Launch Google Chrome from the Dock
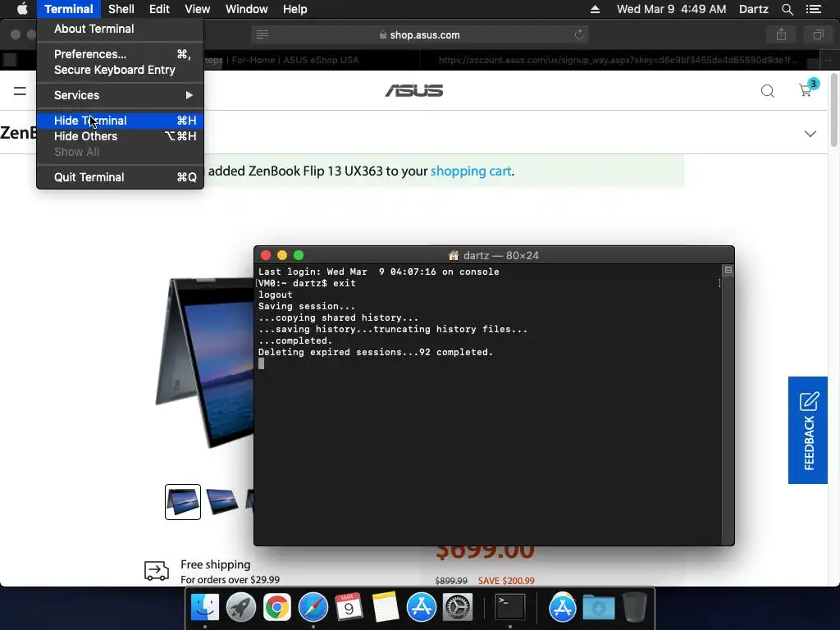The height and width of the screenshot is (630, 840). pos(277,608)
